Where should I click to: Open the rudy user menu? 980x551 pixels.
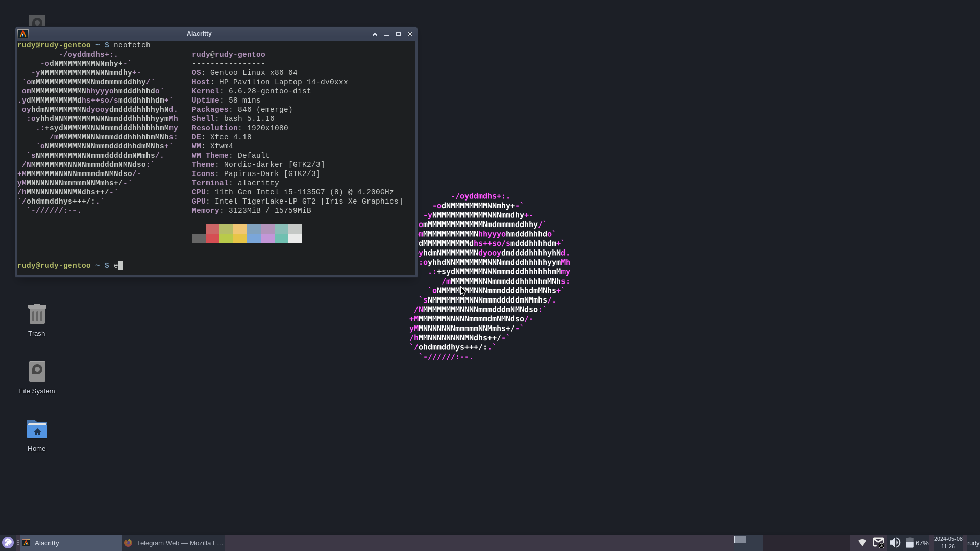pyautogui.click(x=973, y=543)
